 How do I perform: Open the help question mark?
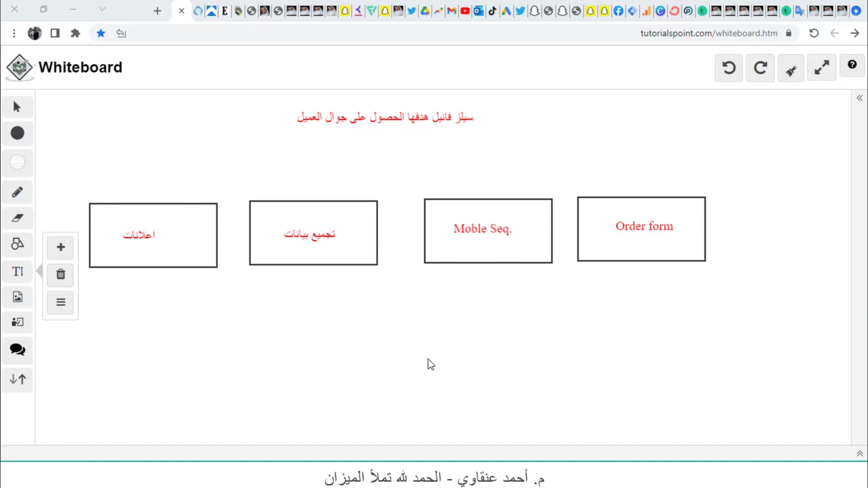[x=852, y=64]
